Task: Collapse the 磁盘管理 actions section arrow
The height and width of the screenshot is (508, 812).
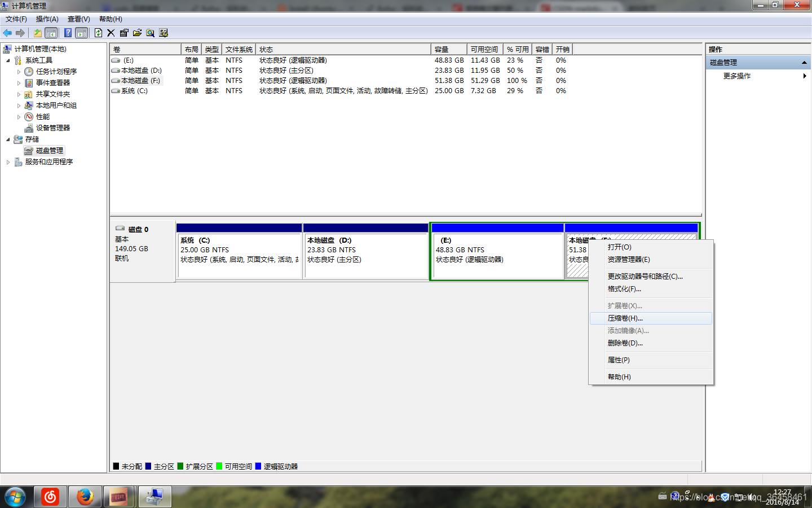Action: (804, 63)
